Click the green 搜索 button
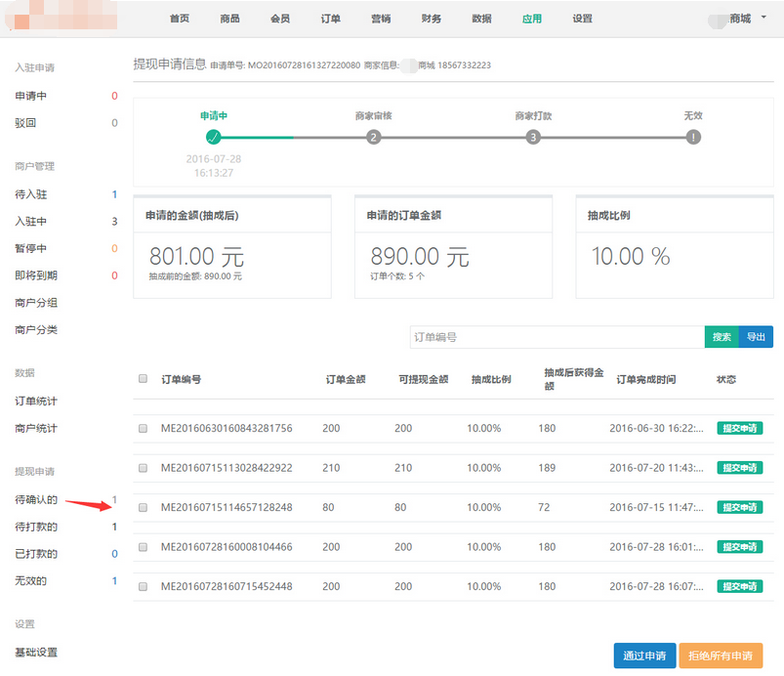The height and width of the screenshot is (676, 784). tap(722, 337)
